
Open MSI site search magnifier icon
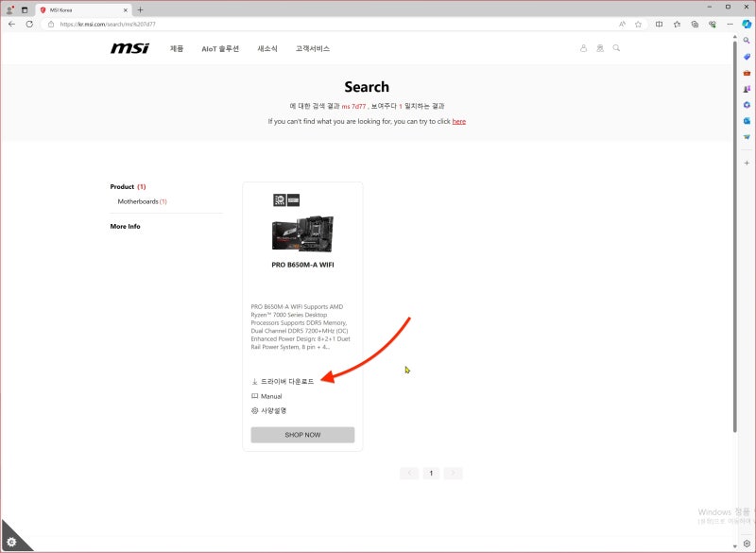617,48
